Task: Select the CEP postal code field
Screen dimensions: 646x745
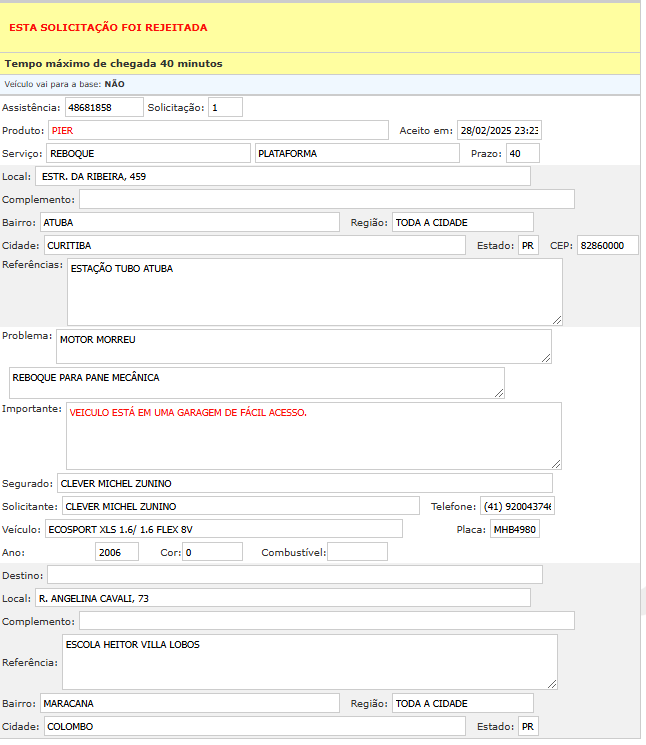Action: pos(607,245)
